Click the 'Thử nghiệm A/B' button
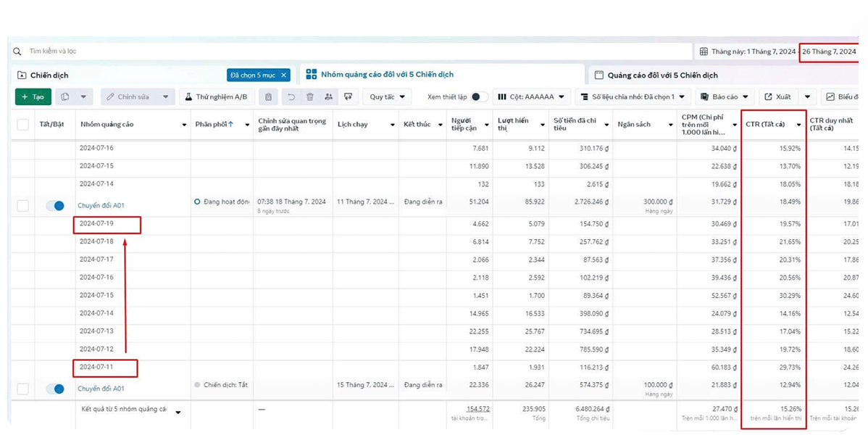This screenshot has height=435, width=868. [x=215, y=96]
